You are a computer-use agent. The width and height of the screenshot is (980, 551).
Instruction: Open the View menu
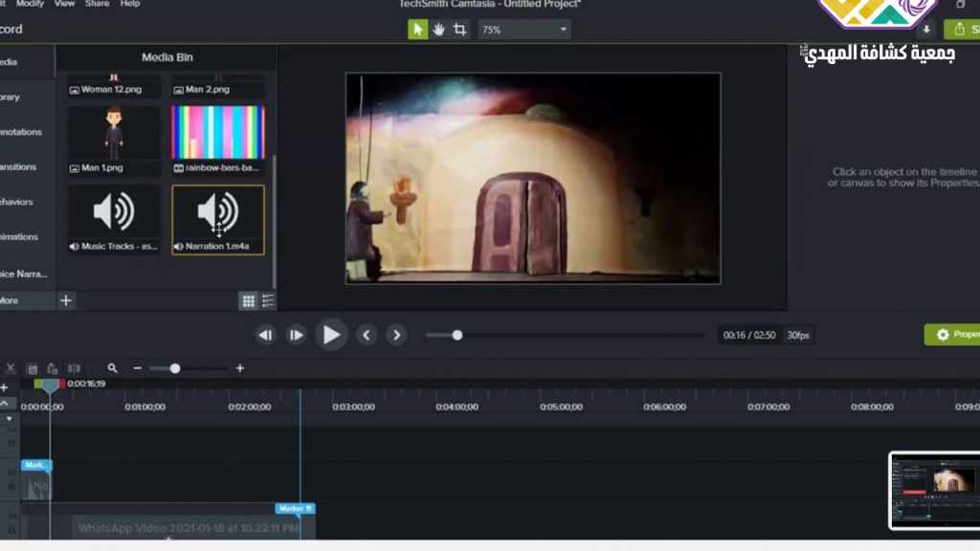point(64,4)
